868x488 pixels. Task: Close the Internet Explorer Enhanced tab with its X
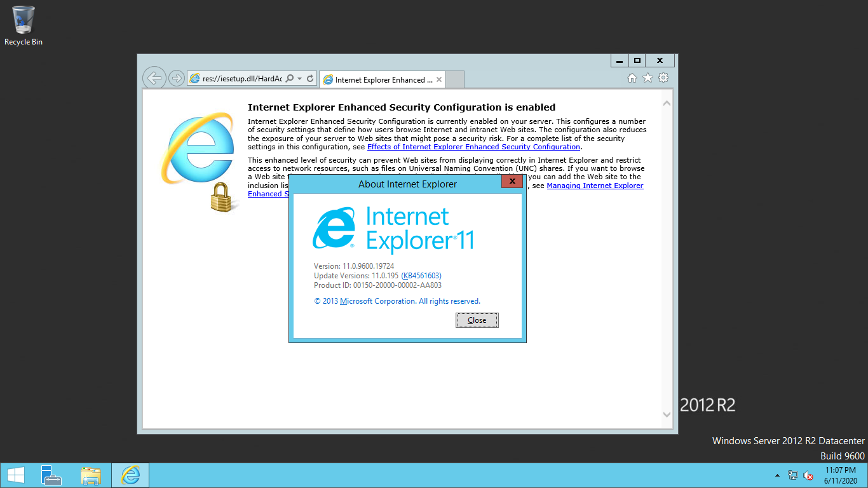438,79
